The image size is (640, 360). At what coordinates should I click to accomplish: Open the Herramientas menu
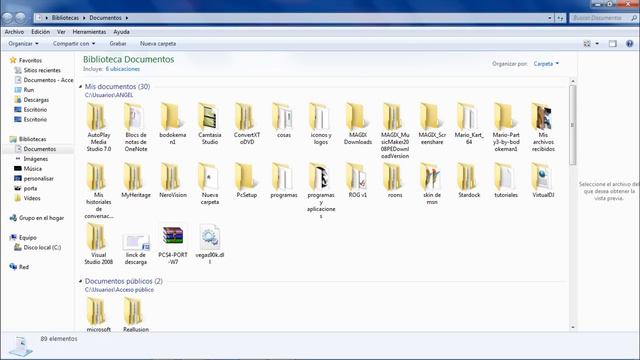pos(89,31)
